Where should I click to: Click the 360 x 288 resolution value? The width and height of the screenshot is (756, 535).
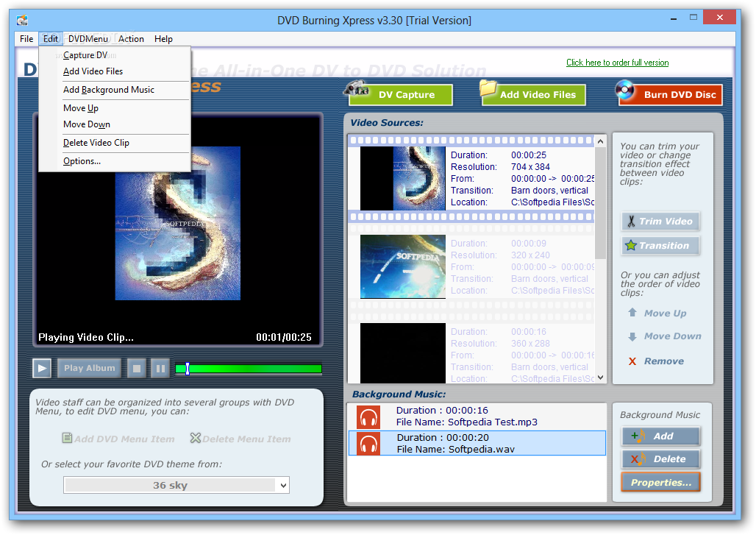tap(530, 344)
